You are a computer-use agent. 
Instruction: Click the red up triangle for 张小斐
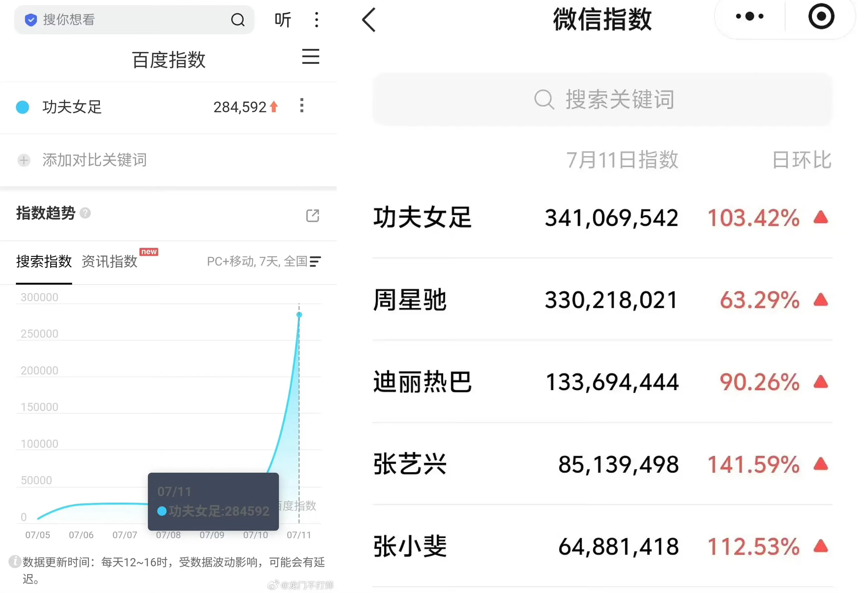tap(821, 546)
